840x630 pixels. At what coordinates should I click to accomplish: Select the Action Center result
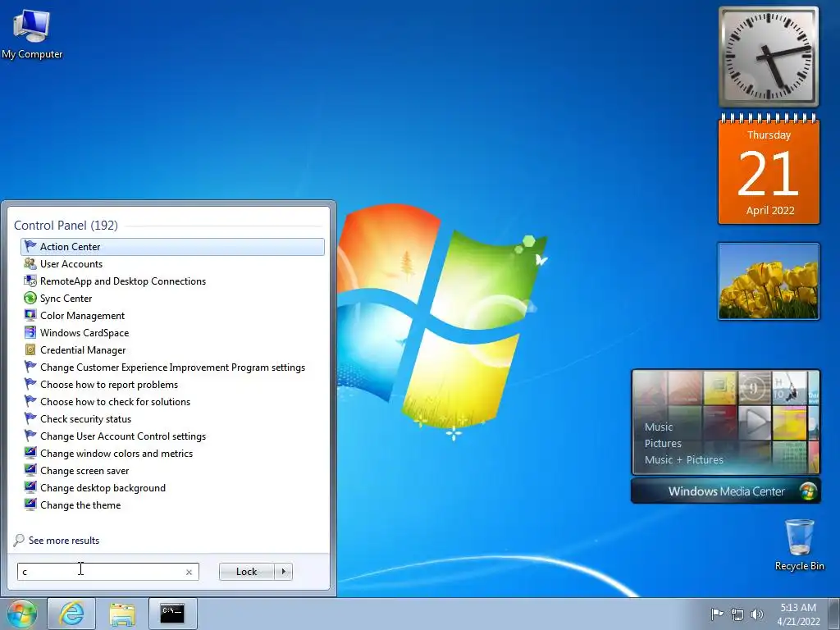click(x=172, y=246)
